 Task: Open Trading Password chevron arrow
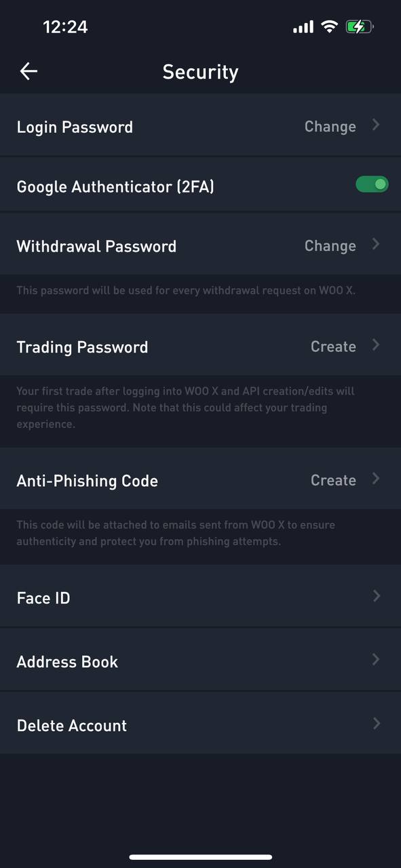click(x=376, y=345)
